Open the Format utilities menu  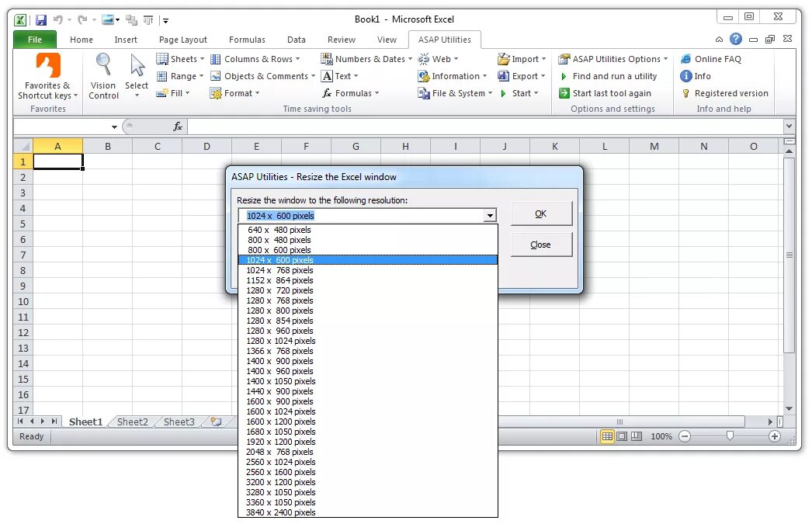click(234, 93)
